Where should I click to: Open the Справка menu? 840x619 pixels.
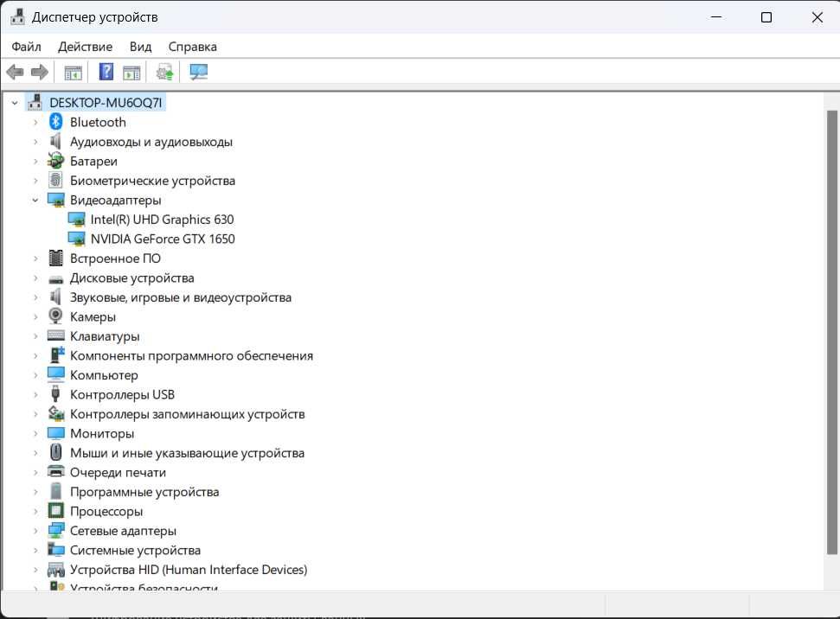click(x=192, y=47)
